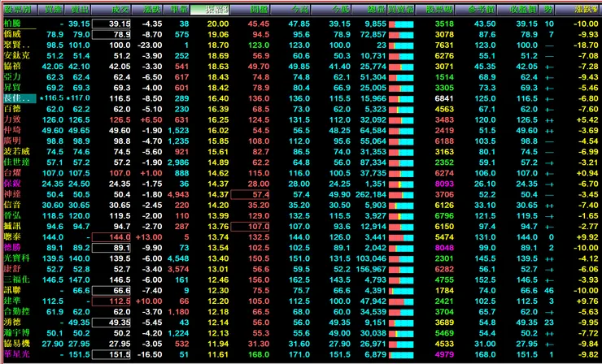The image size is (602, 364).
Task: Click the boxed opening price 57.4
Action: [x=251, y=195]
